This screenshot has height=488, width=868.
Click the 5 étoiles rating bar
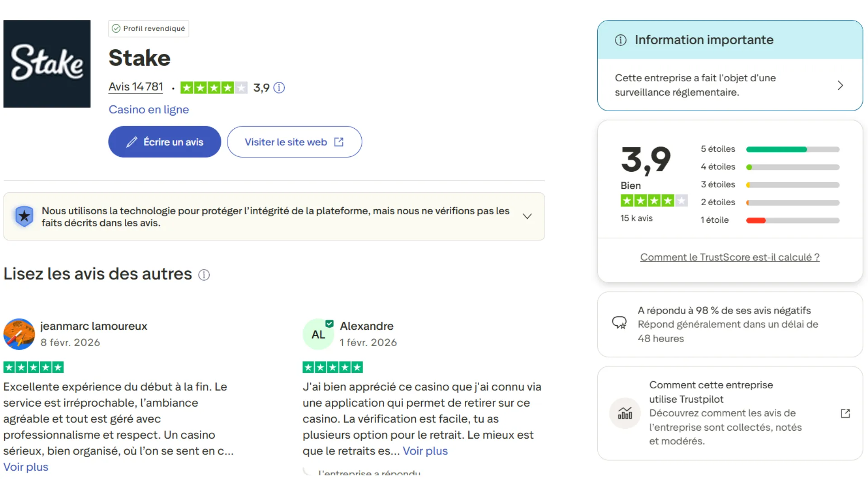click(x=792, y=149)
